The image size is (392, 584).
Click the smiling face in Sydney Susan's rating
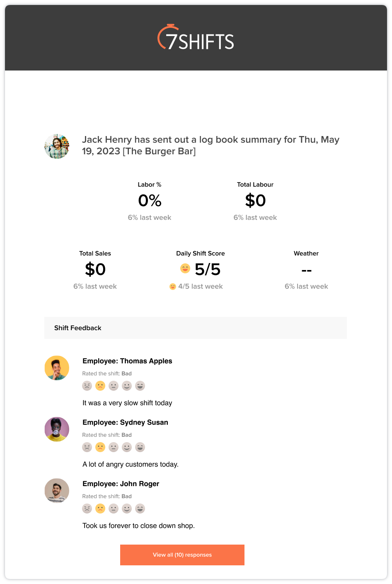tap(127, 447)
